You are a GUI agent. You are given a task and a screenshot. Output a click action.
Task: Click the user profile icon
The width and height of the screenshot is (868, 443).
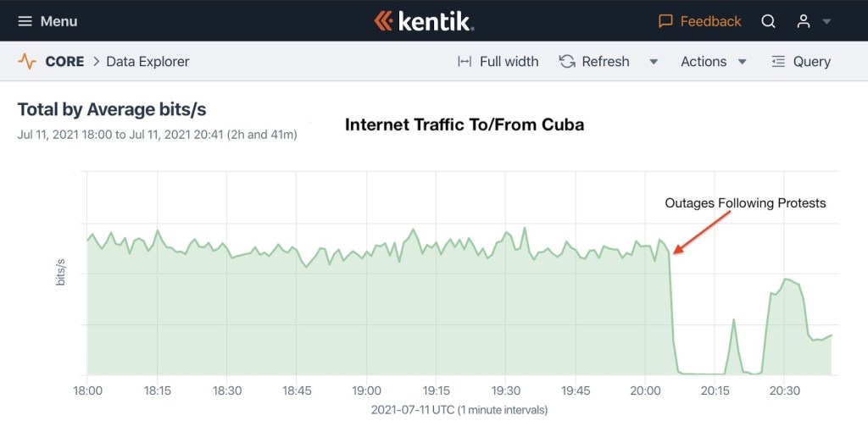pyautogui.click(x=803, y=21)
